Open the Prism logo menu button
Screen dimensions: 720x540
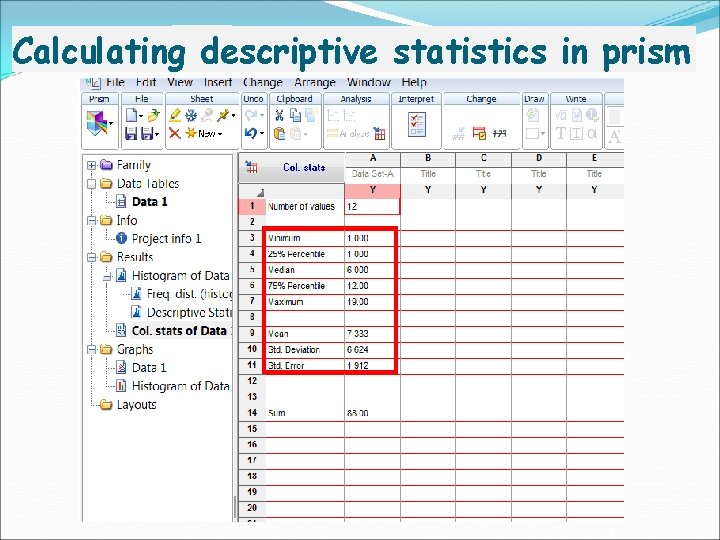(97, 123)
